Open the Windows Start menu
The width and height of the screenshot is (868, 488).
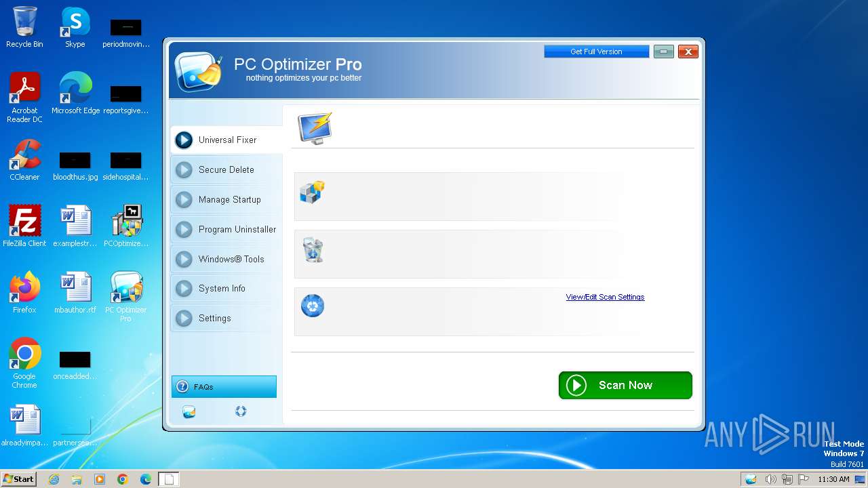click(18, 479)
